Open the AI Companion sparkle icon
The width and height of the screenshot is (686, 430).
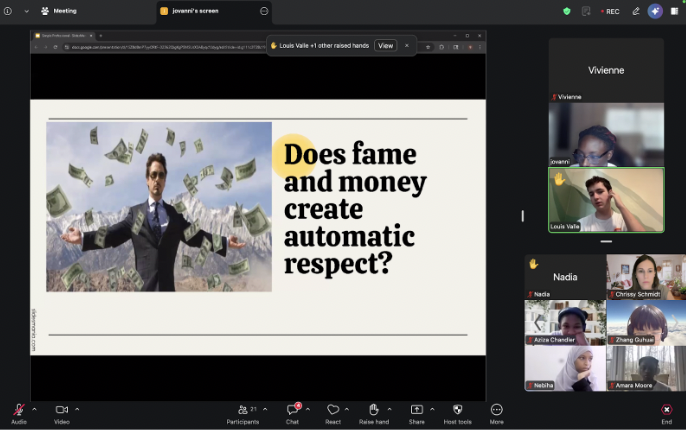point(655,11)
